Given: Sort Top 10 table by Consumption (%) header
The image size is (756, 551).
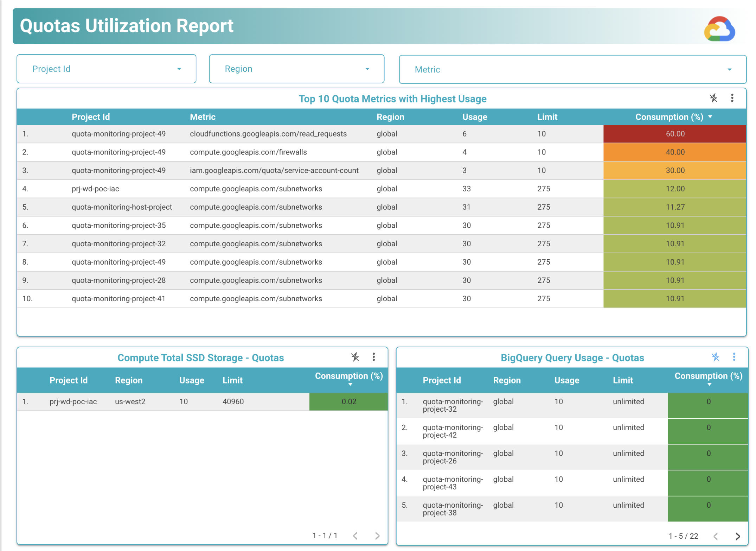Looking at the screenshot, I should [x=669, y=117].
